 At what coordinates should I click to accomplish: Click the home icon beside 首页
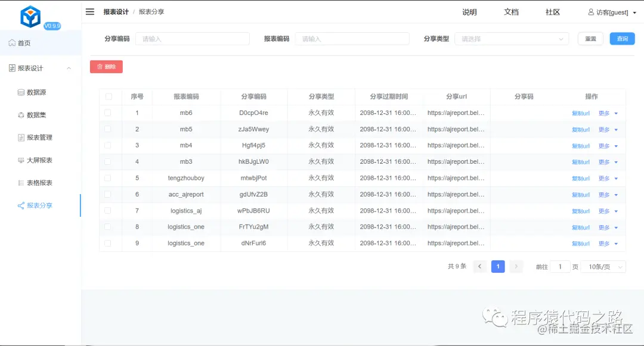pos(12,43)
